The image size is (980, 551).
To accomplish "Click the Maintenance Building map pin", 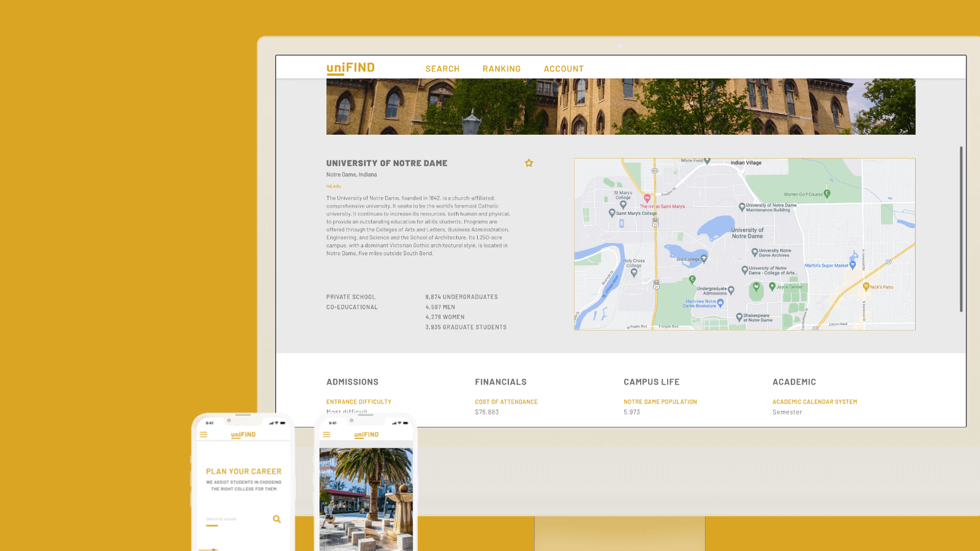I will (742, 207).
